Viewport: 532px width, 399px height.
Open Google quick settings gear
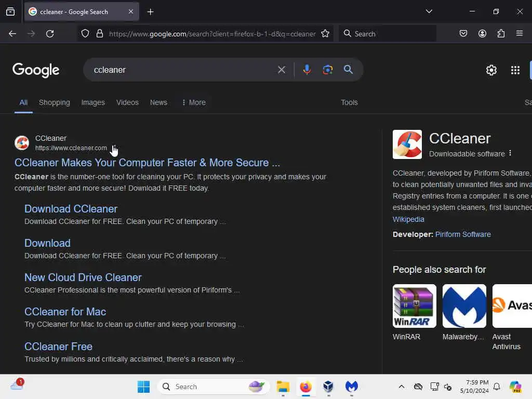pos(491,70)
